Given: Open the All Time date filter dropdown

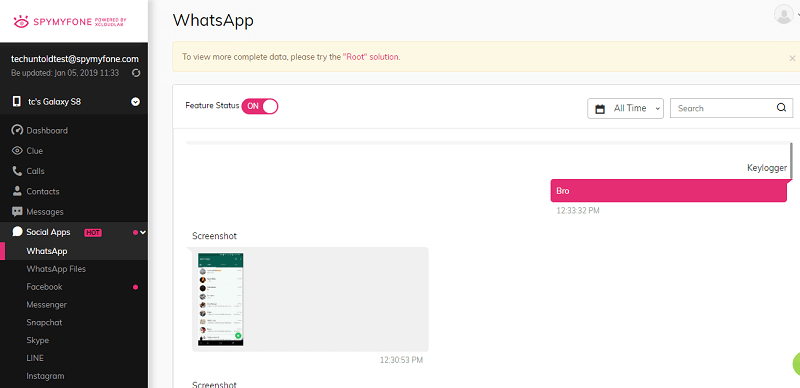Looking at the screenshot, I should tap(626, 108).
